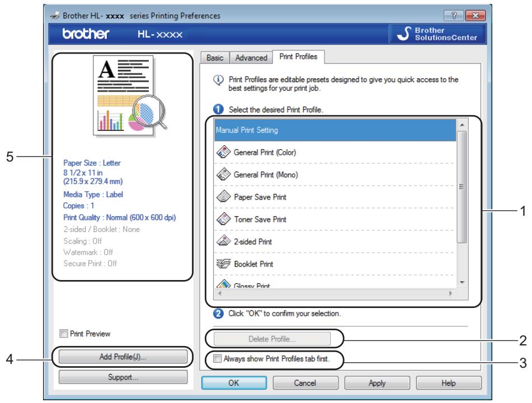532x403 pixels.
Task: Click Print Quality : Normal summary line
Action: [119, 217]
